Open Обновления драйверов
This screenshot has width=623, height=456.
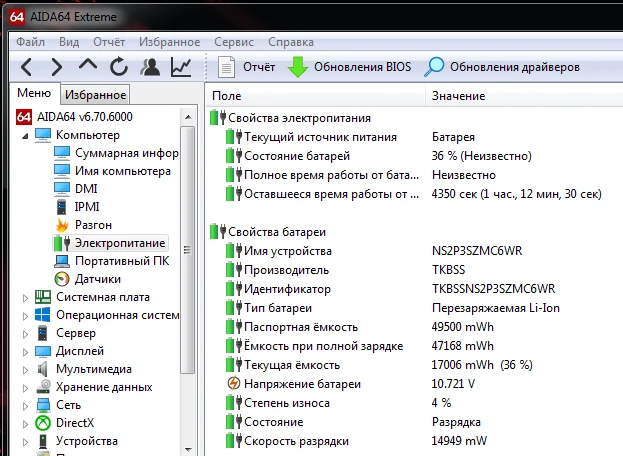pyautogui.click(x=502, y=67)
